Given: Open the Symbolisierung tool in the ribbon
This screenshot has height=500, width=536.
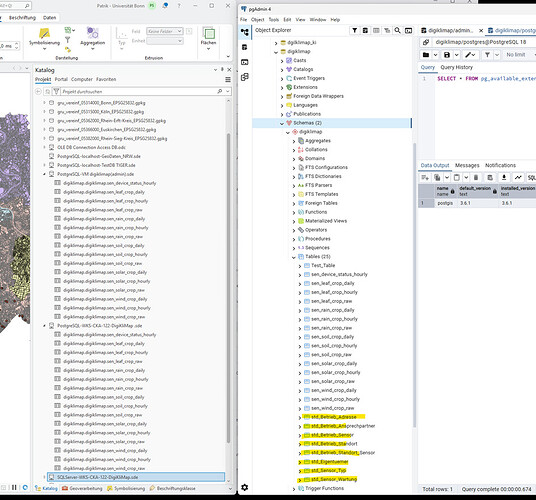Looking at the screenshot, I should tap(44, 37).
